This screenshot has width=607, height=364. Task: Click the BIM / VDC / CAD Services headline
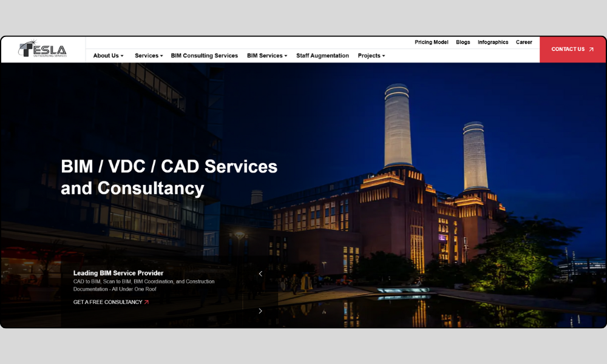click(169, 177)
